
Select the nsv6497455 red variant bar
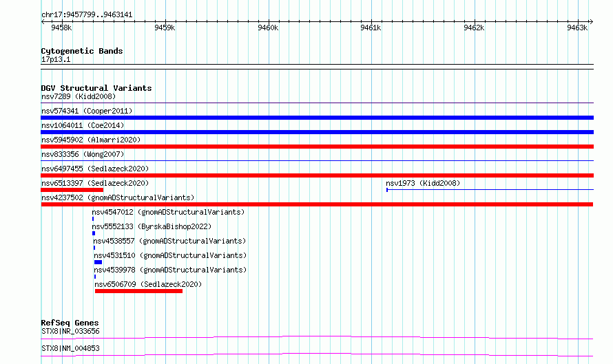point(317,175)
